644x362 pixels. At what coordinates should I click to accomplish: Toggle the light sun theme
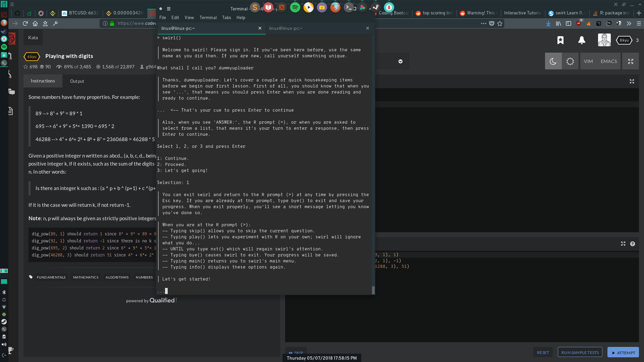[570, 61]
